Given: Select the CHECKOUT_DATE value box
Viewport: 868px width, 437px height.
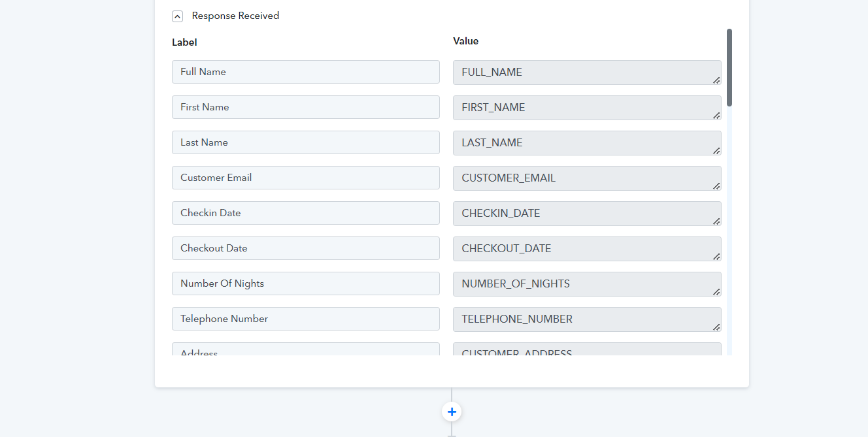Looking at the screenshot, I should tap(586, 249).
